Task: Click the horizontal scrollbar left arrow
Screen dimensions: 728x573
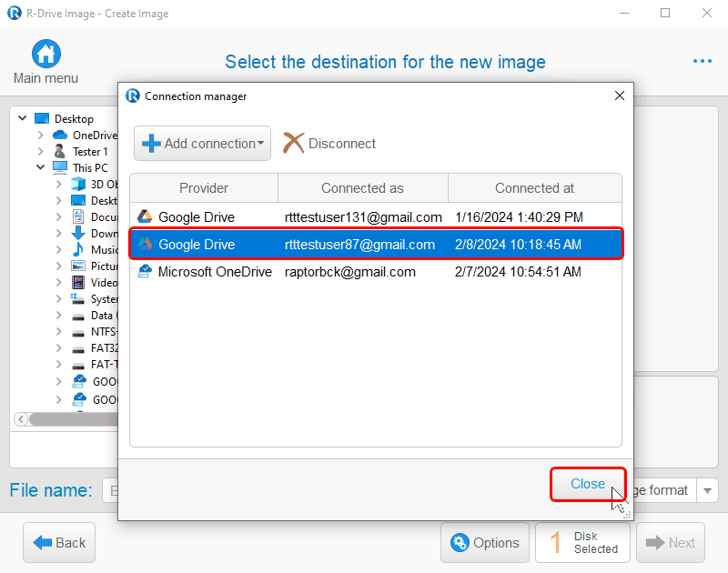Action: click(x=20, y=419)
